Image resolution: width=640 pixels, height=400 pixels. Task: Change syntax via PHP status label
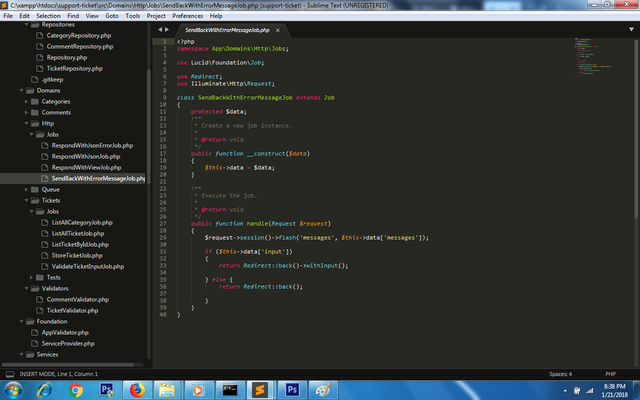(x=610, y=374)
